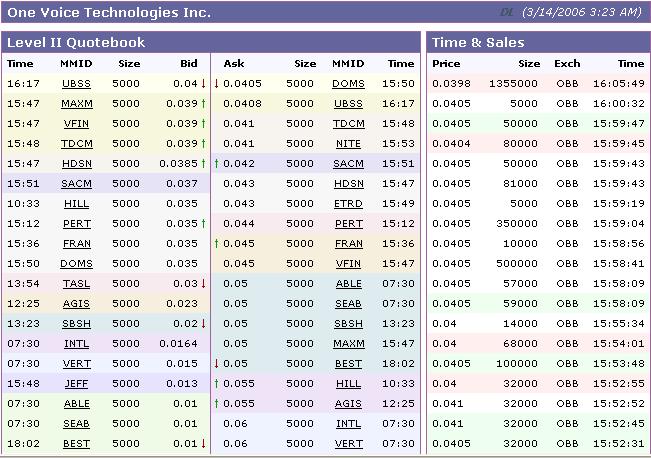This screenshot has width=651, height=458.
Task: Click BEST link at 0.01 bid
Action: 76,443
